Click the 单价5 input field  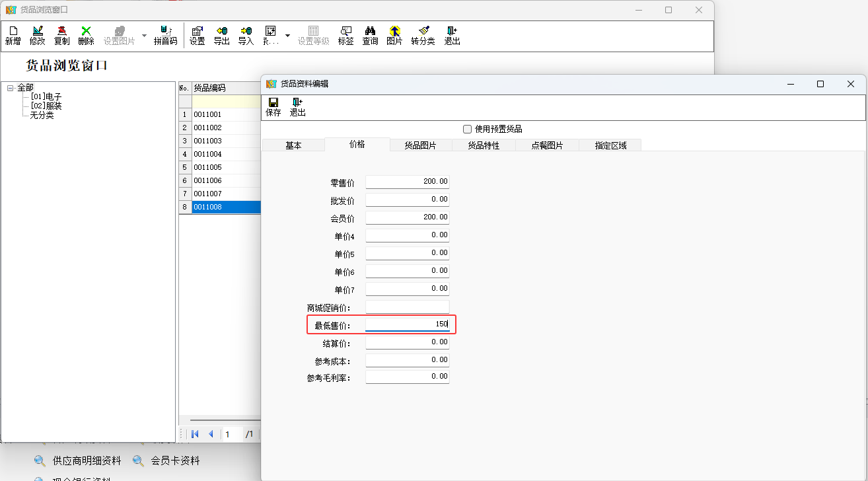point(408,252)
